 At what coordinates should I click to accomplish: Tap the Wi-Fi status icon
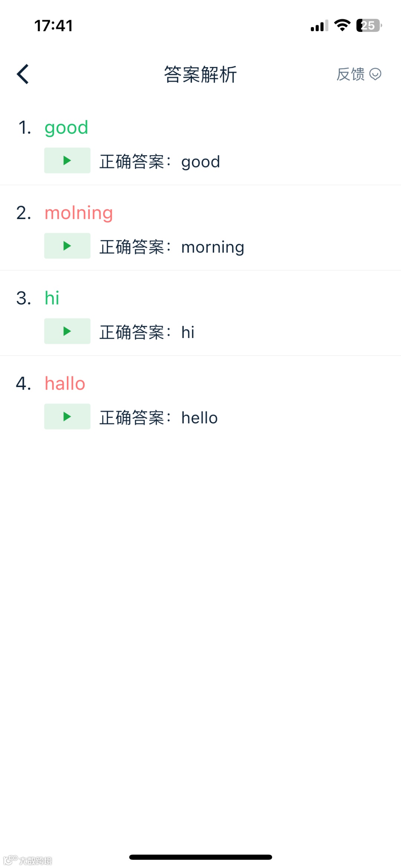point(342,25)
